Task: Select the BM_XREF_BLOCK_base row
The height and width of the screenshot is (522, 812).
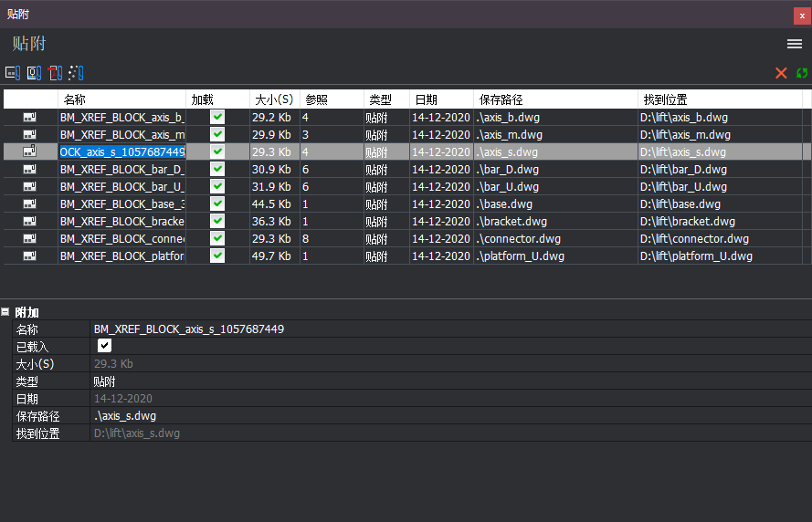Action: 122,204
